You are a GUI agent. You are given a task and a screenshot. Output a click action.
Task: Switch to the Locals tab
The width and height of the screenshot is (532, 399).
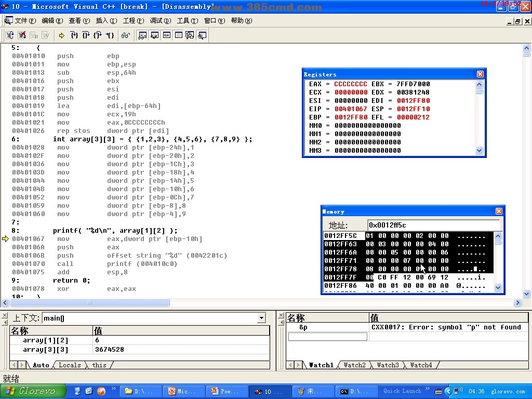click(x=70, y=365)
